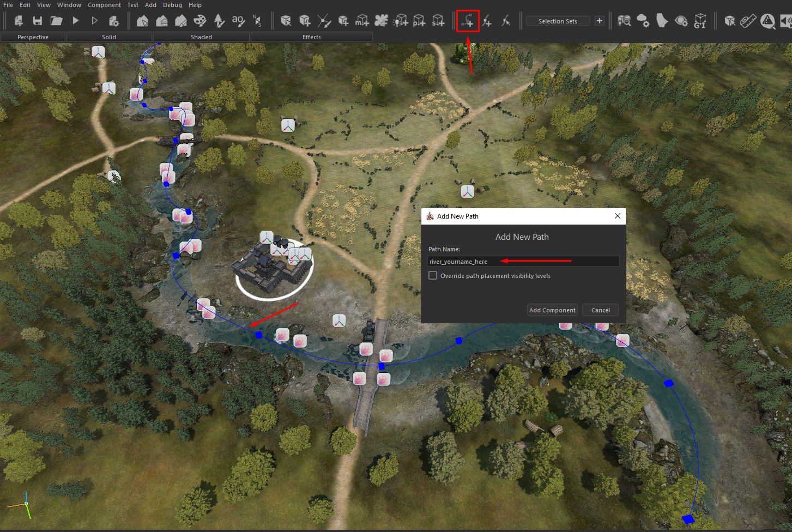Click the solid play icon

click(76, 21)
